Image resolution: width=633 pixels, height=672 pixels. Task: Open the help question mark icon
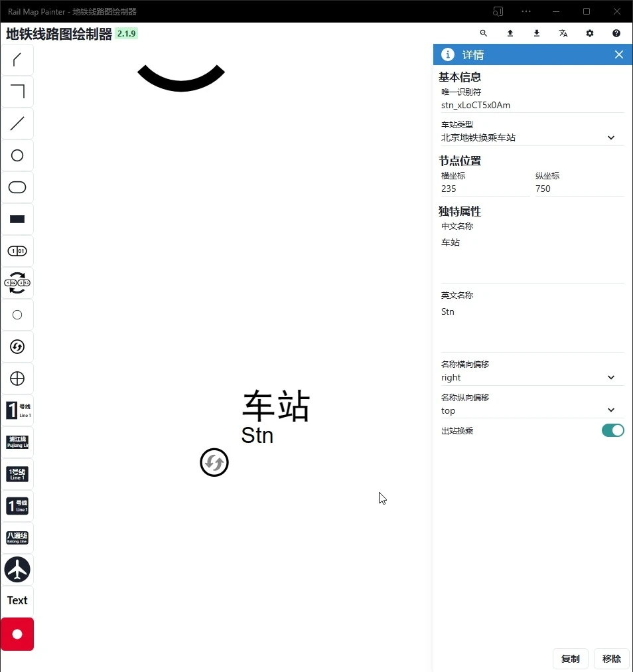616,33
